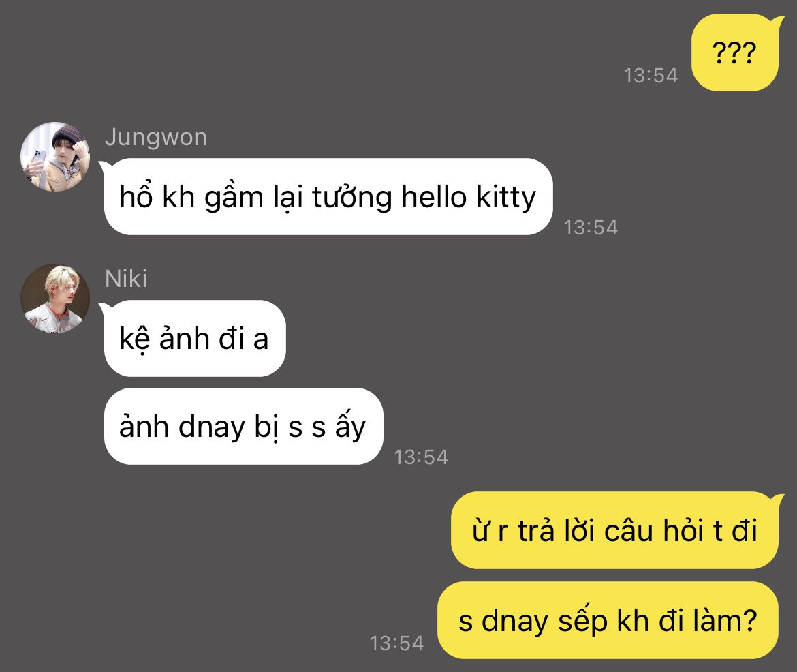The width and height of the screenshot is (797, 672).
Task: Open Niki's profile avatar
Action: tap(55, 299)
